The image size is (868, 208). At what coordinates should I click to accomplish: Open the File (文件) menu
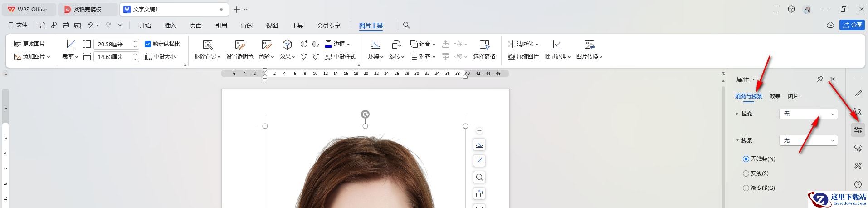pos(18,25)
